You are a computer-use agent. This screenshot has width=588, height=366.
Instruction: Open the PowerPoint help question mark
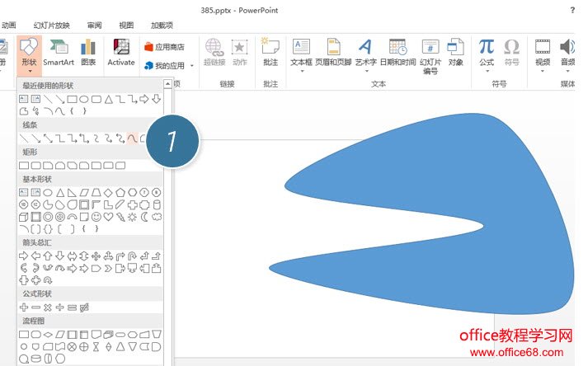coord(572,10)
